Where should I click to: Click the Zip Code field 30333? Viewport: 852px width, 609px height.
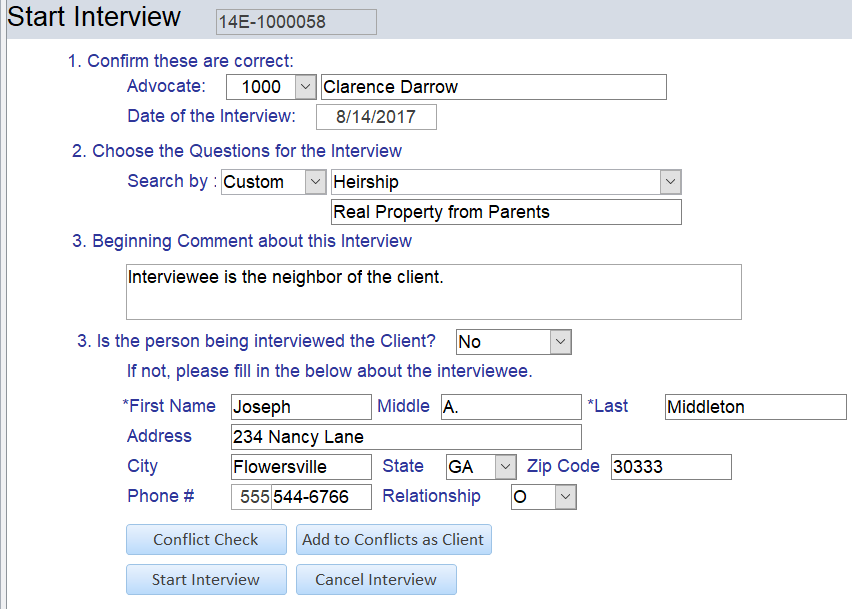(x=671, y=467)
